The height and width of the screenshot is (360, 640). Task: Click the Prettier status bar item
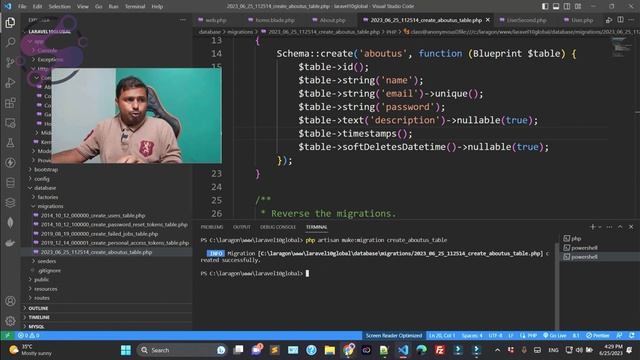(x=598, y=336)
